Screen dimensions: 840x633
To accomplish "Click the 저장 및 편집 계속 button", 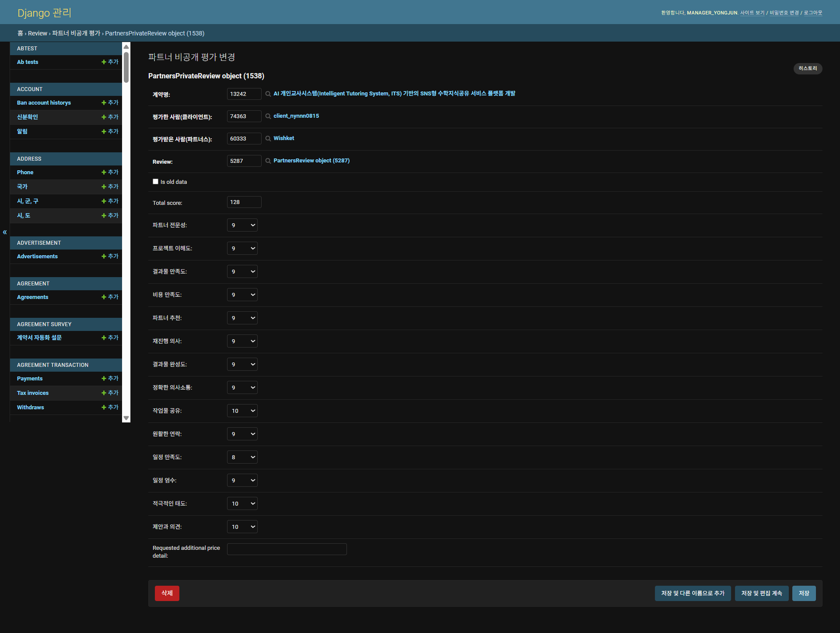I will click(x=761, y=594).
